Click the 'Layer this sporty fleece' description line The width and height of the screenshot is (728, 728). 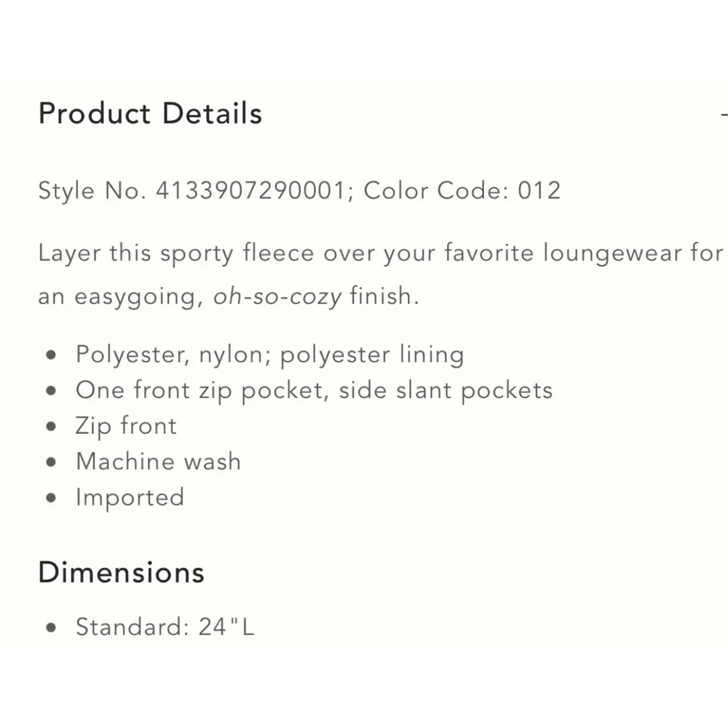(x=381, y=253)
